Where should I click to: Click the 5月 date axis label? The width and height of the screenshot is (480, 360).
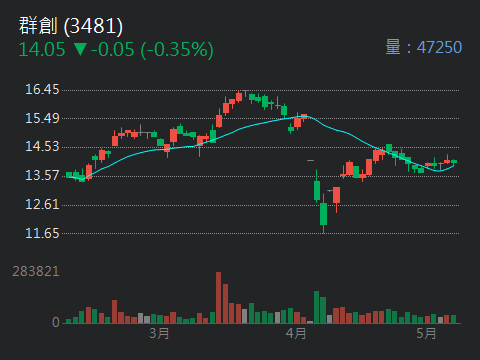[426, 333]
